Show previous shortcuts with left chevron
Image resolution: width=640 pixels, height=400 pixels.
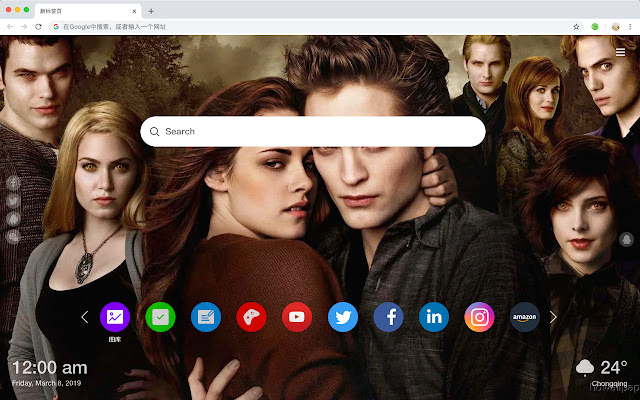84,317
